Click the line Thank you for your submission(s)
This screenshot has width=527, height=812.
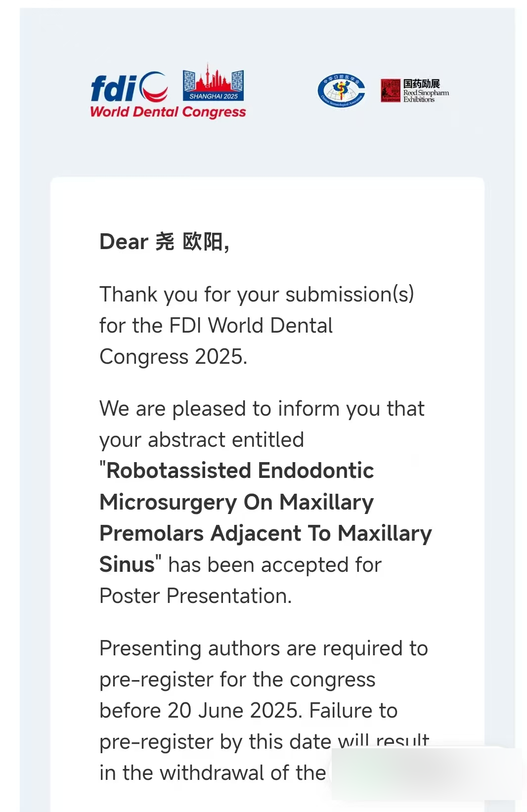(257, 295)
